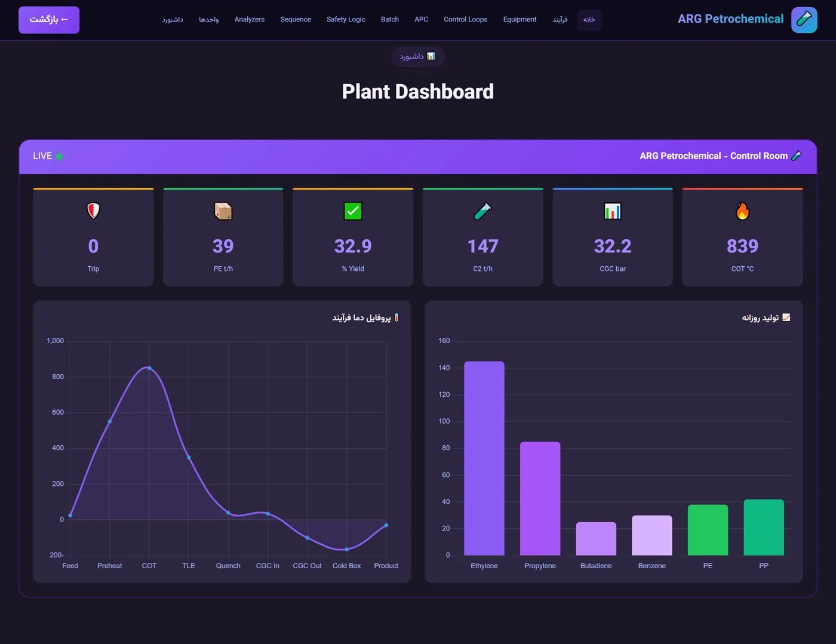
Task: Click the green checkmark icon on Yield card
Action: pyautogui.click(x=353, y=211)
